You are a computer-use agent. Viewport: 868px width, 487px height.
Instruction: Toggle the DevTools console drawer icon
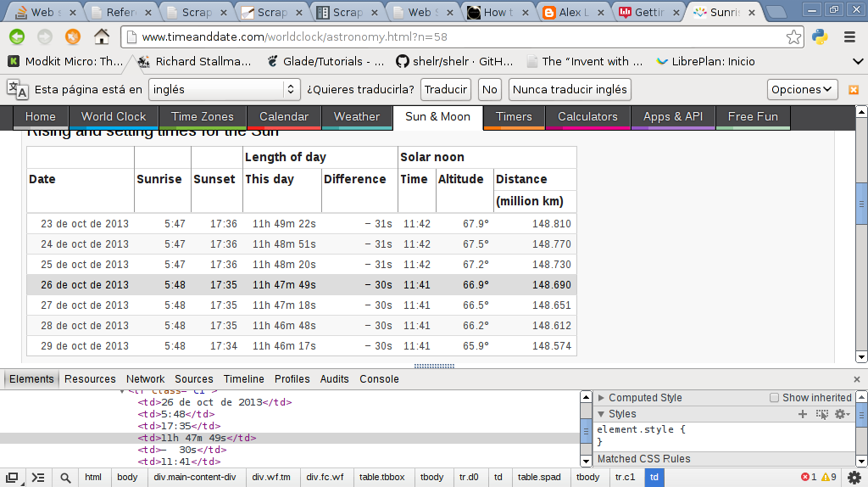pos(38,478)
